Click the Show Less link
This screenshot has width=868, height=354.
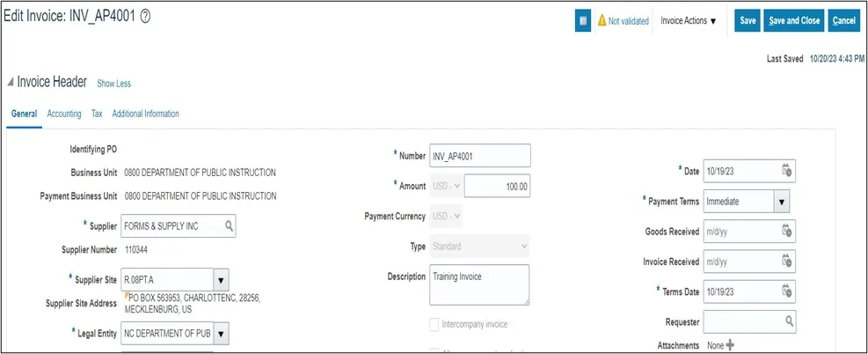[x=113, y=84]
